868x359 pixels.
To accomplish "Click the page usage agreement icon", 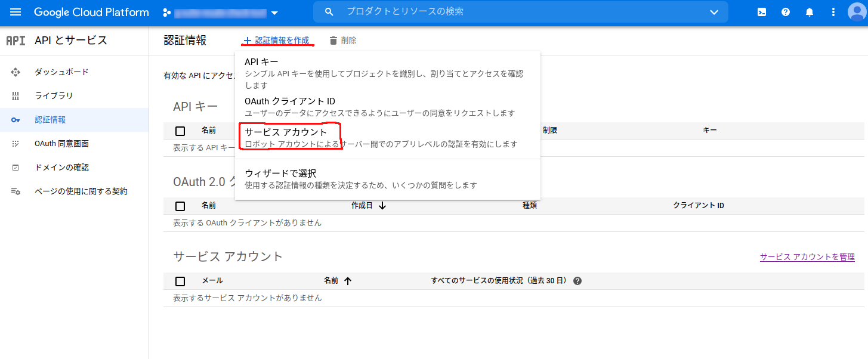I will (16, 191).
